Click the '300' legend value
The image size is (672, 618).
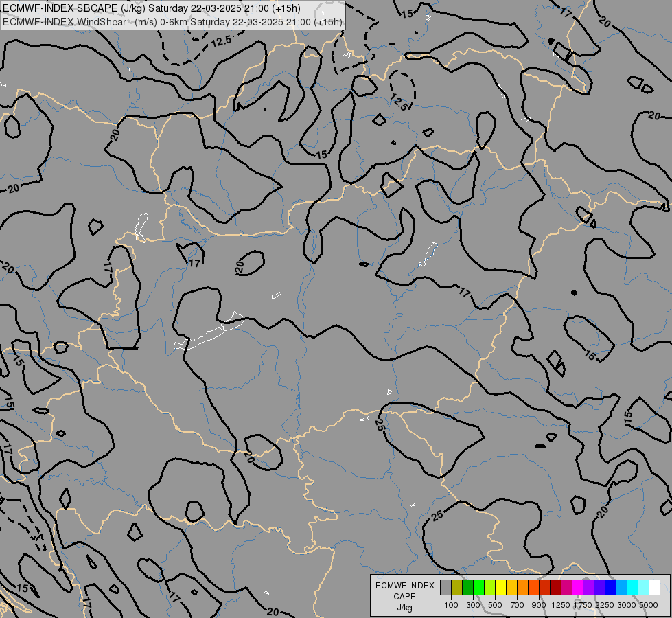[473, 605]
